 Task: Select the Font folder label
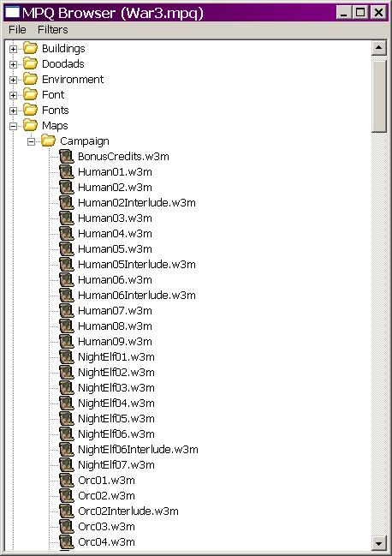click(53, 95)
